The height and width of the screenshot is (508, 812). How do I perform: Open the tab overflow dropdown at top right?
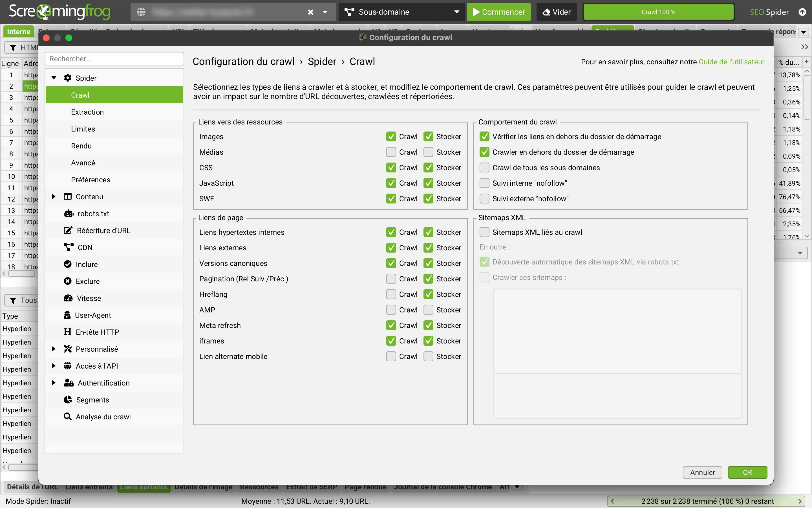pyautogui.click(x=804, y=32)
